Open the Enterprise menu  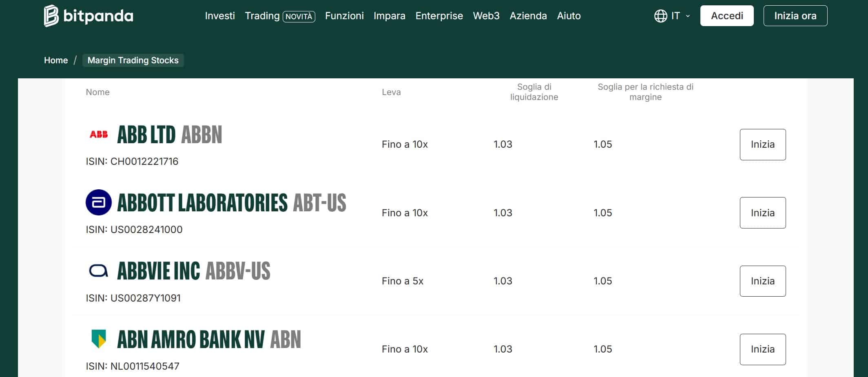[x=439, y=16]
